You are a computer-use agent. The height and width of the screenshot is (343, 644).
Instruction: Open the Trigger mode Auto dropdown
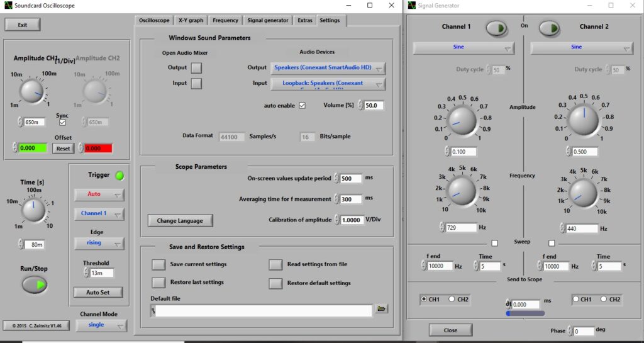99,194
